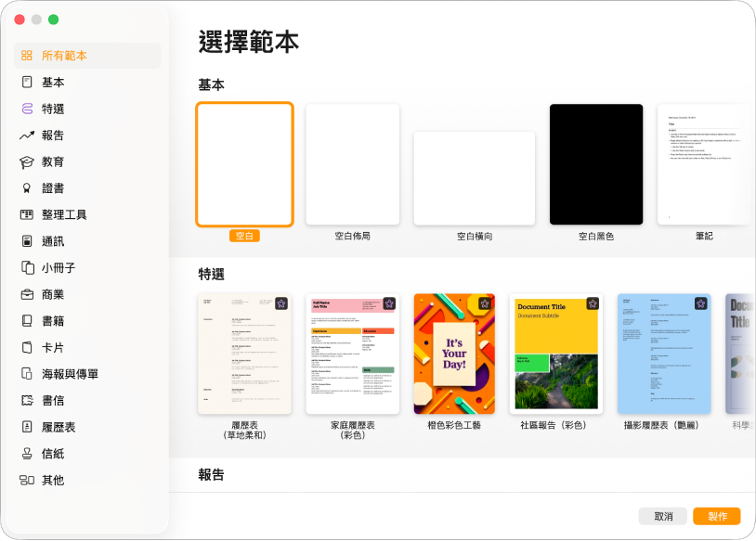Go to the 商業 category label
This screenshot has width=756, height=541.
tap(53, 294)
